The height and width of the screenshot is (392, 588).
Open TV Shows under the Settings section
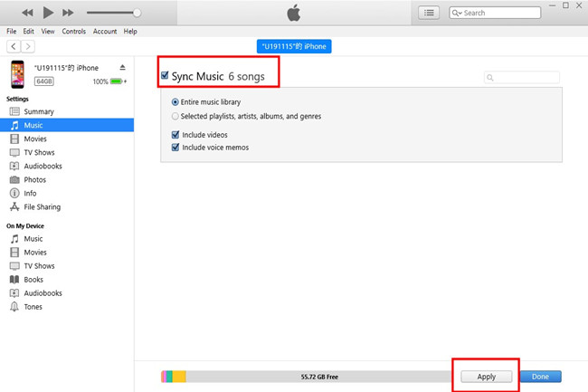coord(67,152)
